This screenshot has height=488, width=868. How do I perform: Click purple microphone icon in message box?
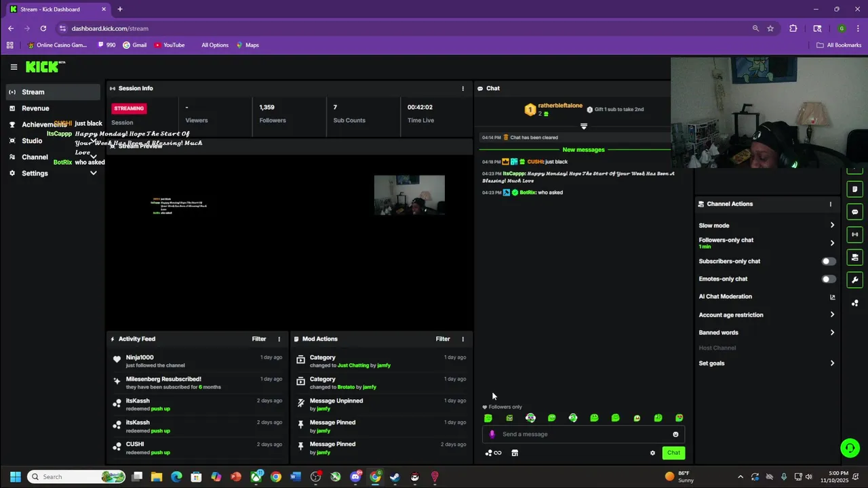coord(492,434)
